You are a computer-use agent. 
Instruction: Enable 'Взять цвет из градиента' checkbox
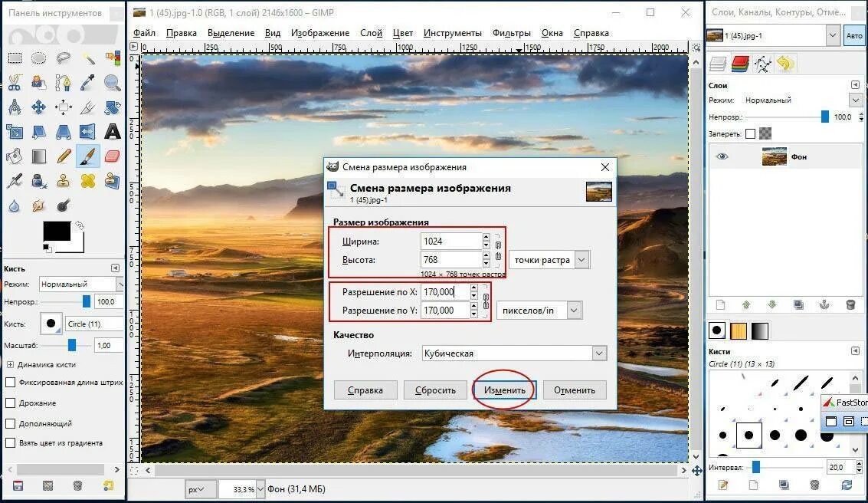tap(10, 442)
